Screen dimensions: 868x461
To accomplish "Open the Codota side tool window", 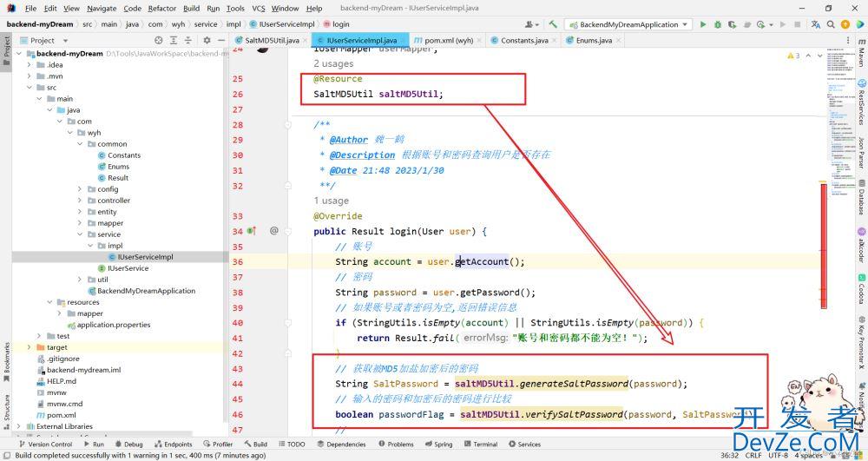I will click(862, 289).
